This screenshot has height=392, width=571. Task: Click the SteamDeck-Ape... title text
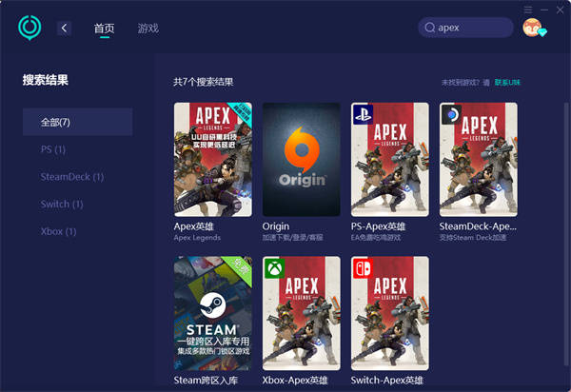(478, 226)
